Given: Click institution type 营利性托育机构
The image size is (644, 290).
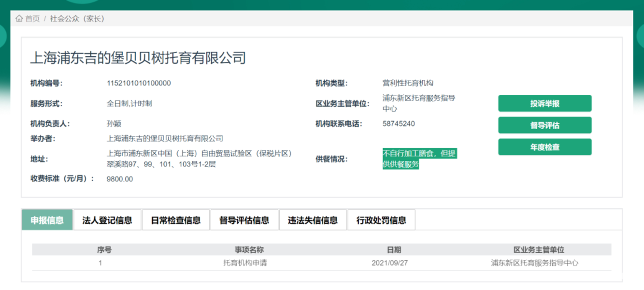Looking at the screenshot, I should 408,83.
